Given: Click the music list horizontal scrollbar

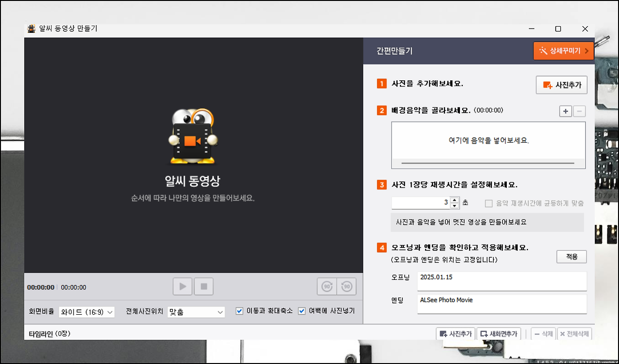Looking at the screenshot, I should pos(488,163).
